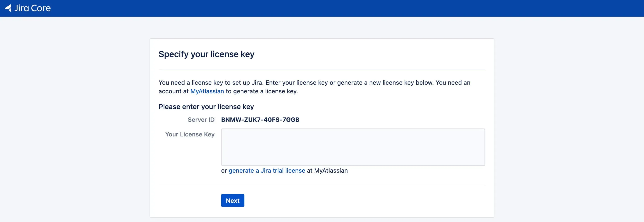Click the Specify your license key heading

(206, 54)
